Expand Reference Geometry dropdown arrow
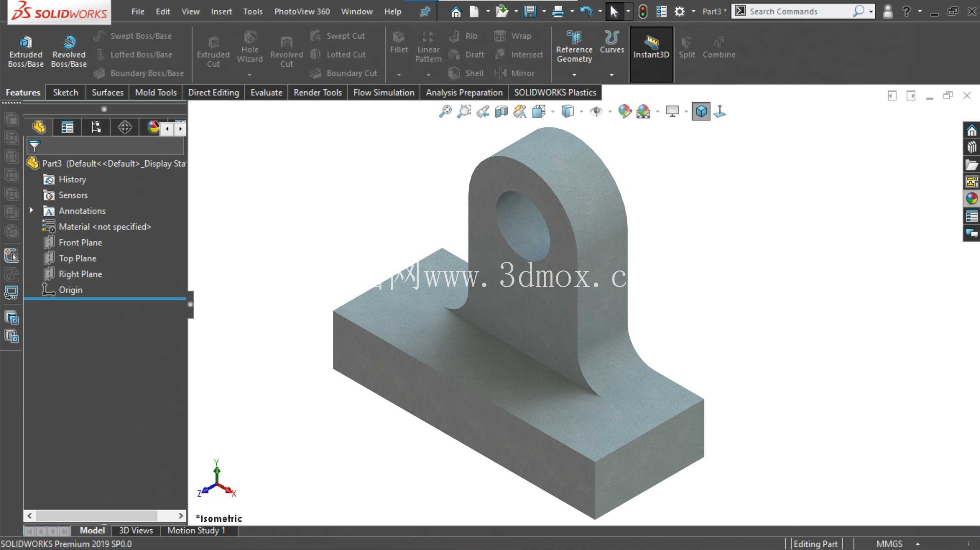The image size is (980, 550). click(574, 75)
